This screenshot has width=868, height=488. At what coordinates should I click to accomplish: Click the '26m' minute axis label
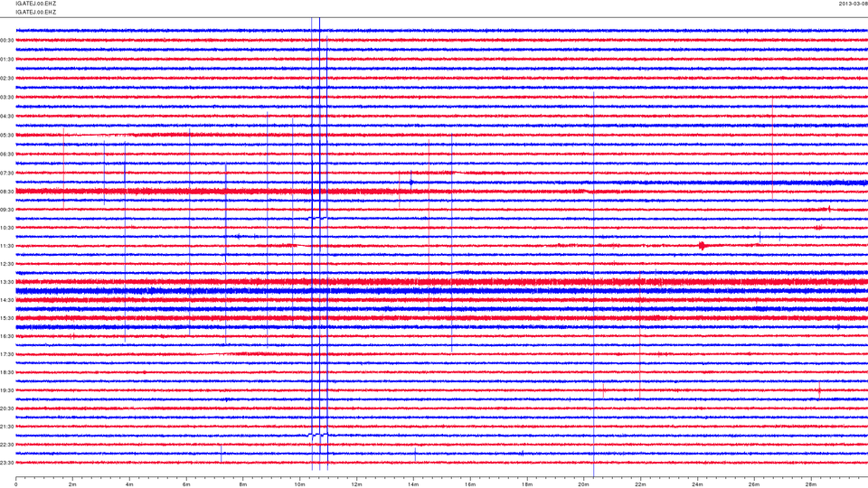tap(754, 484)
